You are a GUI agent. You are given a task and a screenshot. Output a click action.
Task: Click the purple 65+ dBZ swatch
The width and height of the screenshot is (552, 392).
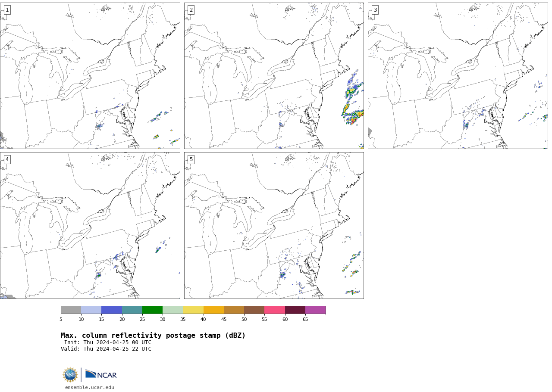point(315,310)
